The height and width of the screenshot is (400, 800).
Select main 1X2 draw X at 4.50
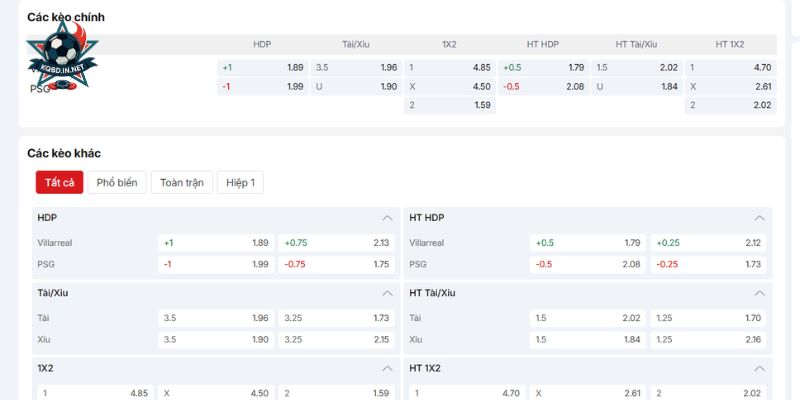449,87
